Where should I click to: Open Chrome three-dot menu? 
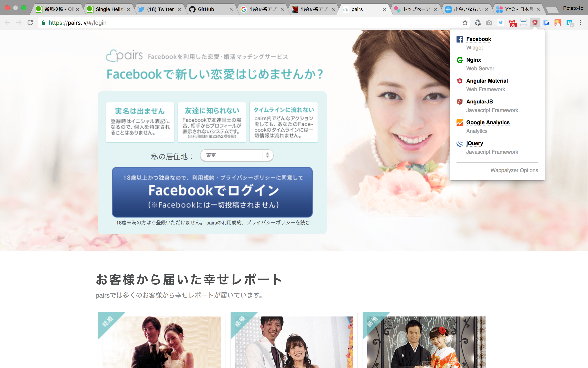[x=581, y=23]
